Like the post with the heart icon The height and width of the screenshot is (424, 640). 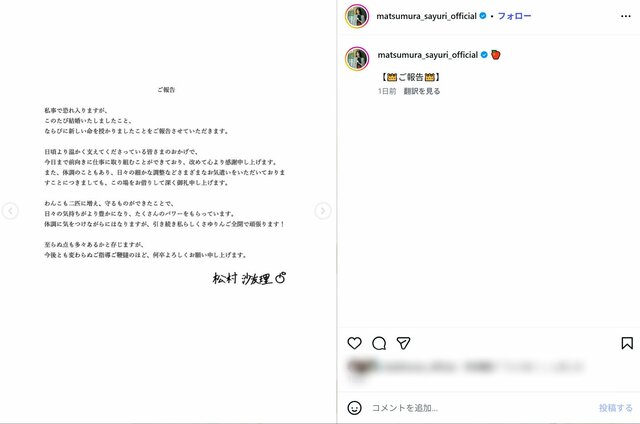pos(354,343)
